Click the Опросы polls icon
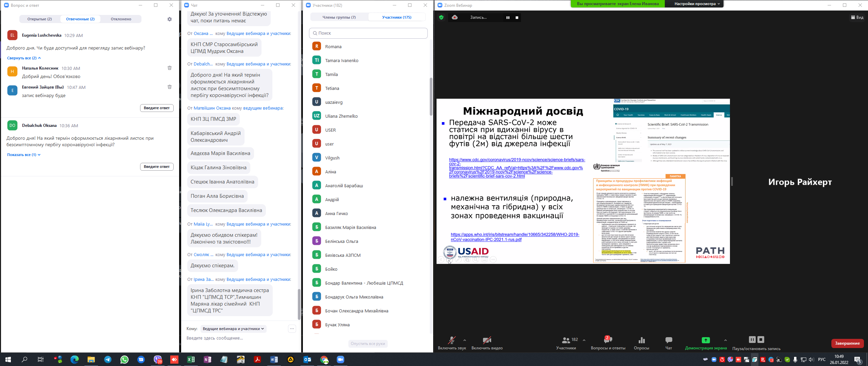The width and height of the screenshot is (868, 366). [641, 340]
